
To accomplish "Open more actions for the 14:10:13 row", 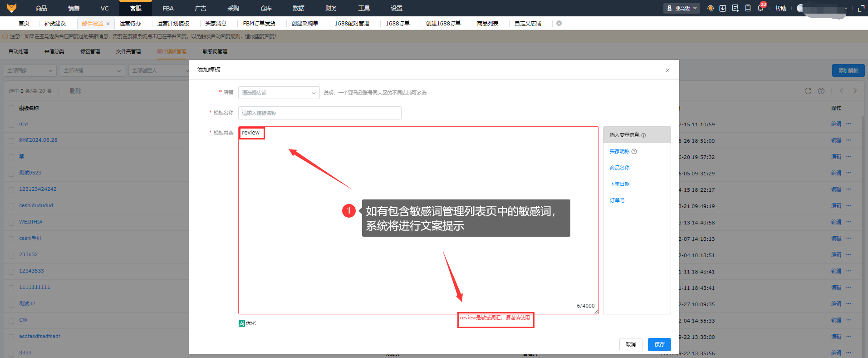I will pyautogui.click(x=848, y=239).
